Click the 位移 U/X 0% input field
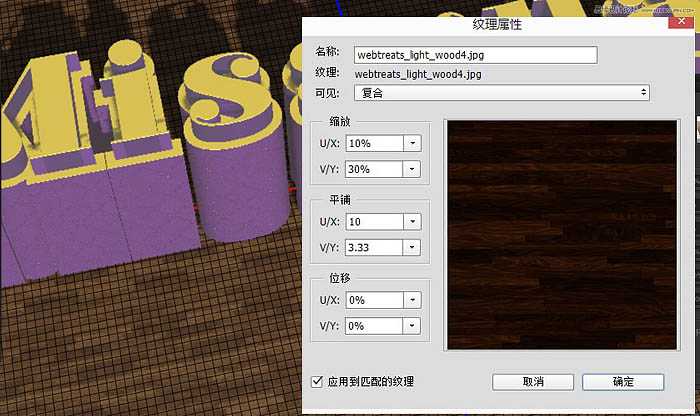The height and width of the screenshot is (416, 700). [375, 300]
